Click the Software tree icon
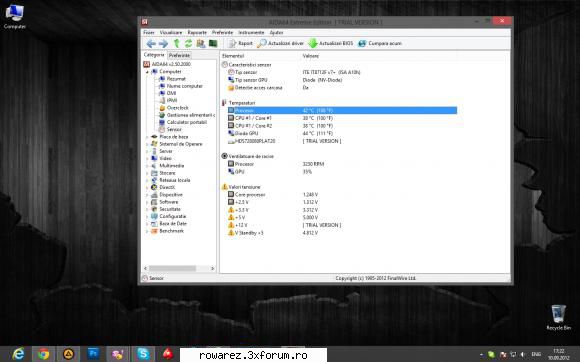The width and height of the screenshot is (580, 362). pos(155,202)
